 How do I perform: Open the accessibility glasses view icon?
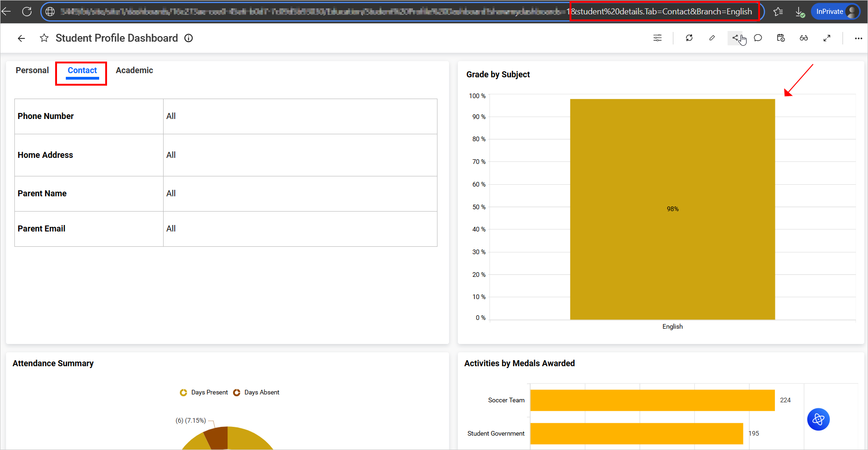point(804,38)
